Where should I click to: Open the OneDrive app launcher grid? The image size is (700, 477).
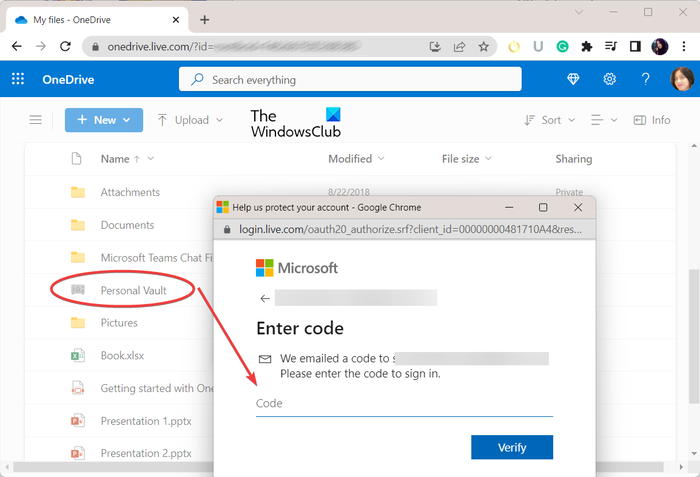pyautogui.click(x=18, y=79)
